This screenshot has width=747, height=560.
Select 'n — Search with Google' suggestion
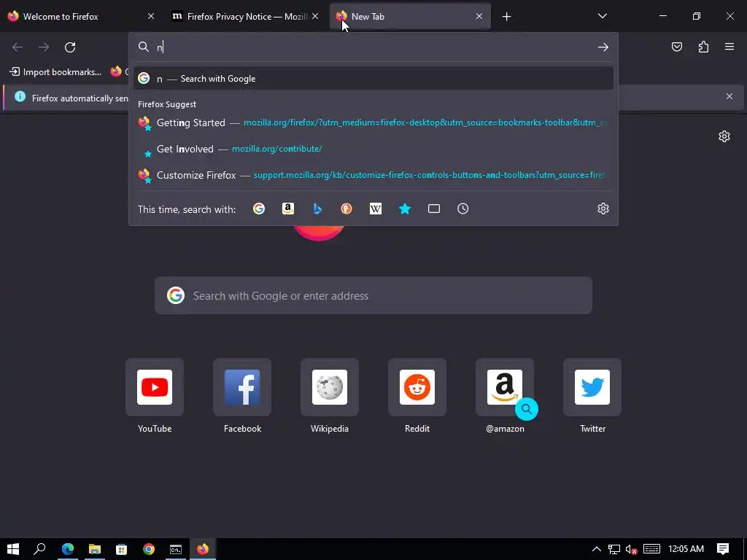tap(373, 79)
